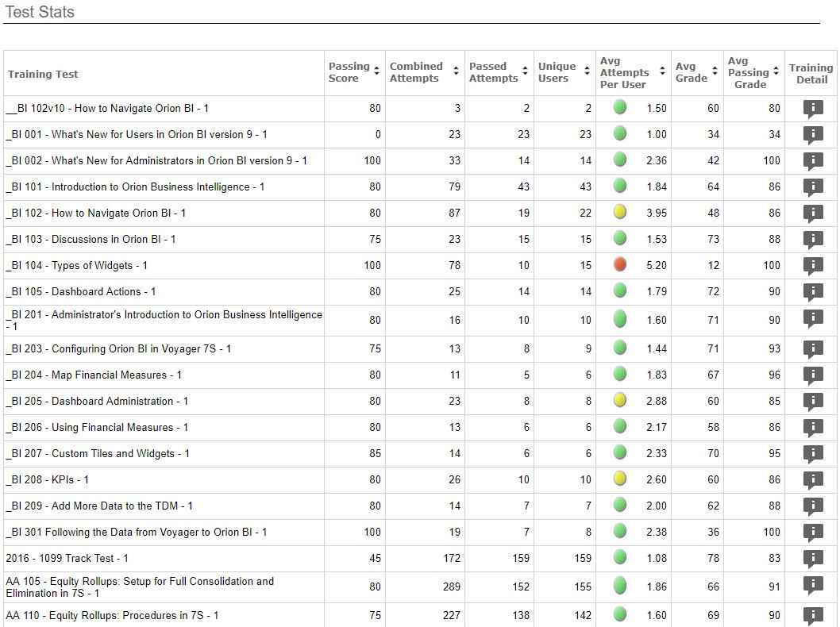Open training detail for BI 101 Introduction row
The image size is (840, 627).
[813, 187]
